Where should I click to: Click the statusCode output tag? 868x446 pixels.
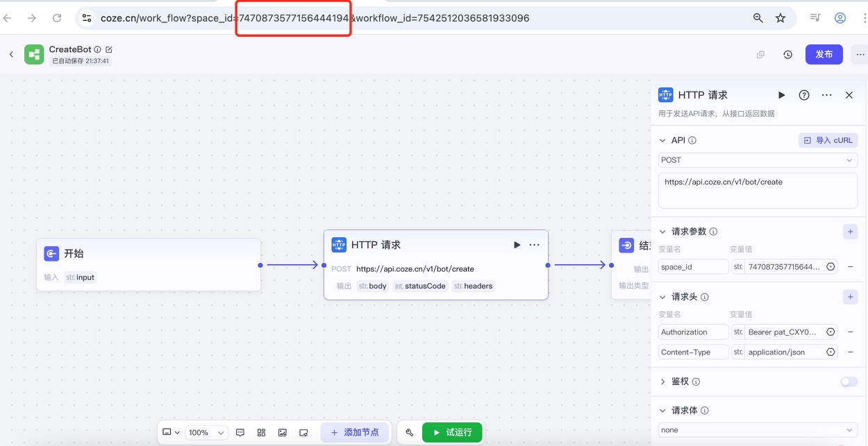point(420,286)
